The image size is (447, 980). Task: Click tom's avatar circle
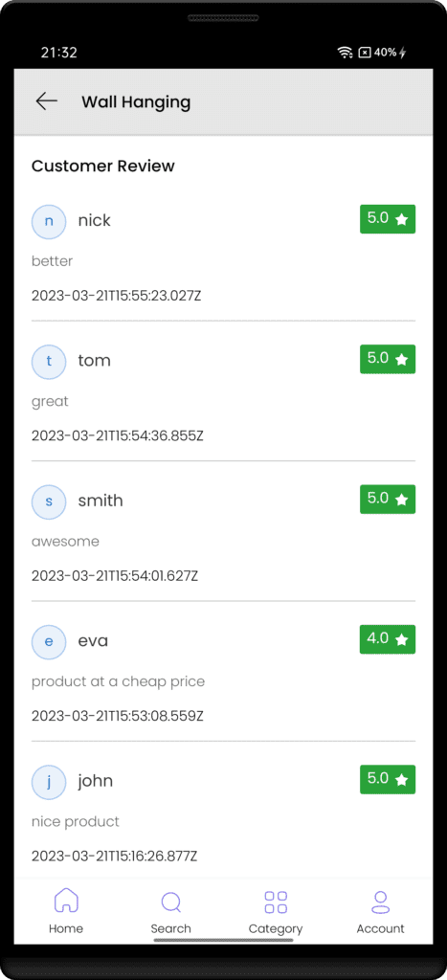pos(49,361)
